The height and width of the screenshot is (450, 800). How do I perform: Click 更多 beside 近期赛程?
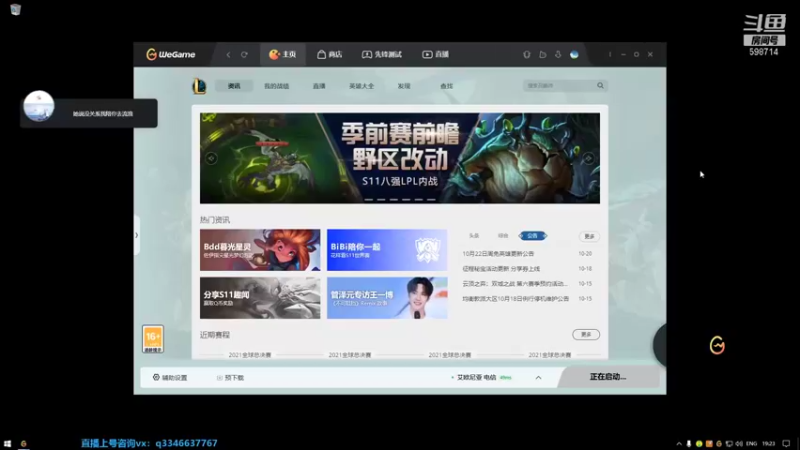pos(586,335)
